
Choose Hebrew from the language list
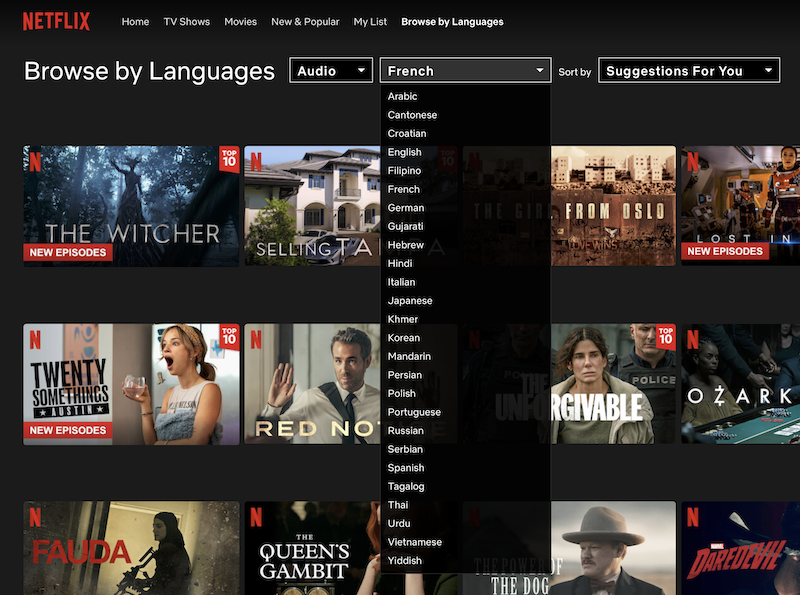406,245
